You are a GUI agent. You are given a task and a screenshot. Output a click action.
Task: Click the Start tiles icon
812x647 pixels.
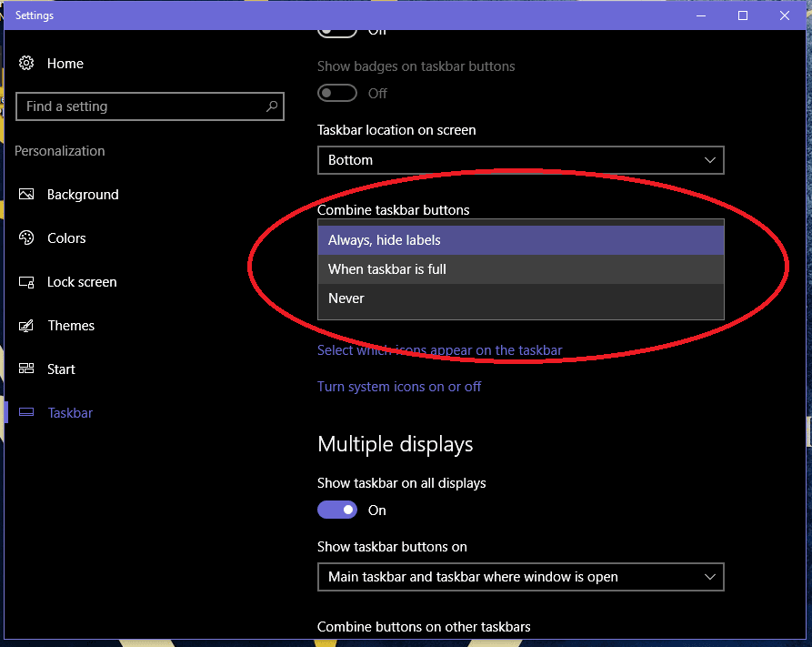pyautogui.click(x=27, y=369)
